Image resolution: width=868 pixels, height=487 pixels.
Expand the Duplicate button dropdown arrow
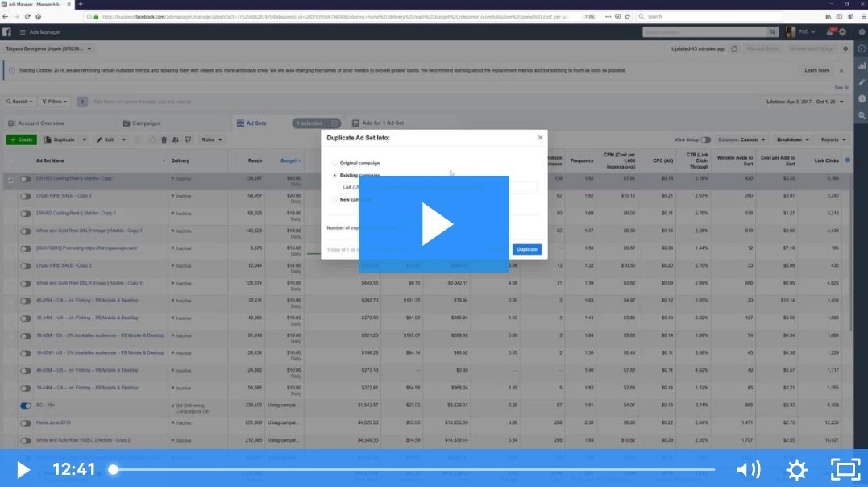click(84, 139)
